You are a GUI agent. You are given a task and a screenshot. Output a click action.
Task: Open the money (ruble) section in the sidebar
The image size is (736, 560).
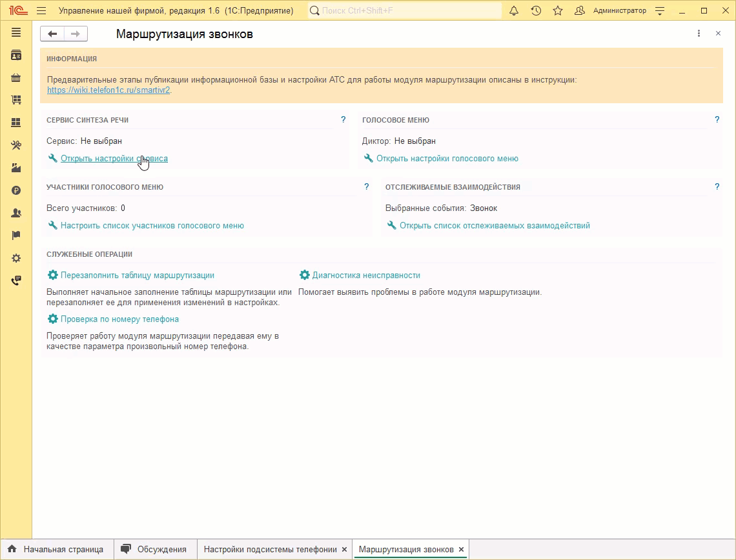[x=16, y=190]
